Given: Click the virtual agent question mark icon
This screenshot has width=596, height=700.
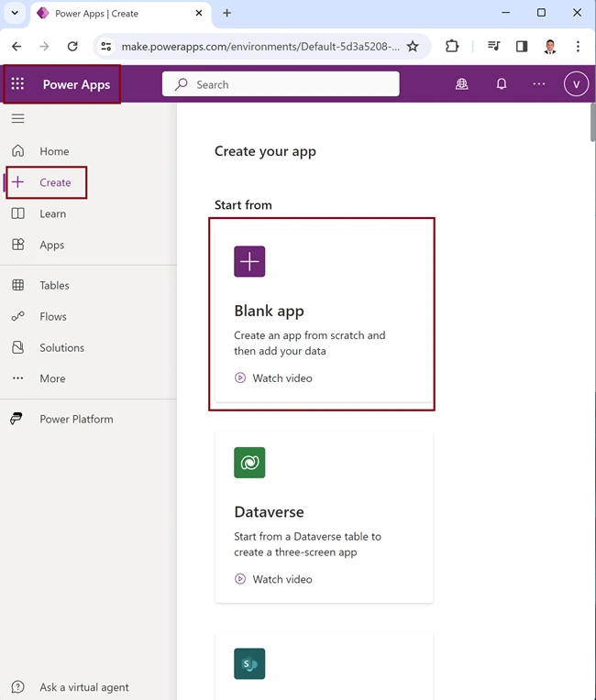Looking at the screenshot, I should pos(17,686).
